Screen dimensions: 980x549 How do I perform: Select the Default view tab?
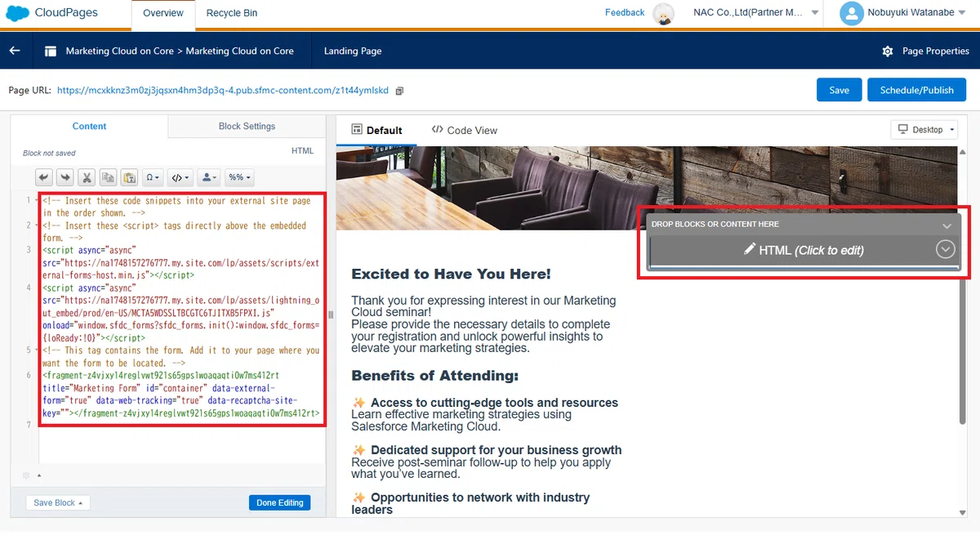376,130
